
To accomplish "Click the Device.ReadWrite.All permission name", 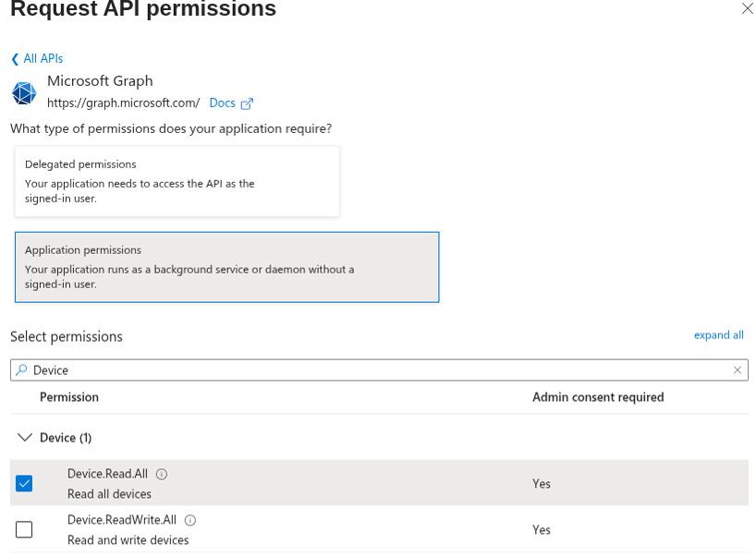I will (x=121, y=520).
